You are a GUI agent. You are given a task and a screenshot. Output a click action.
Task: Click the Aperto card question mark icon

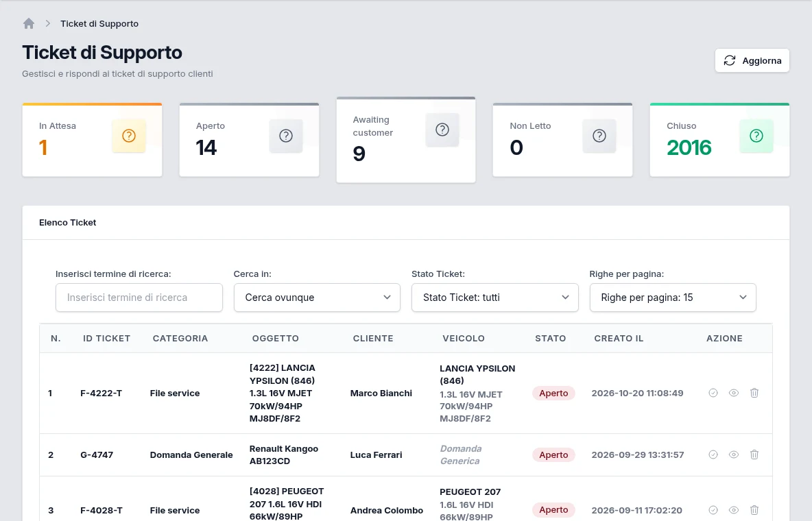pyautogui.click(x=286, y=136)
